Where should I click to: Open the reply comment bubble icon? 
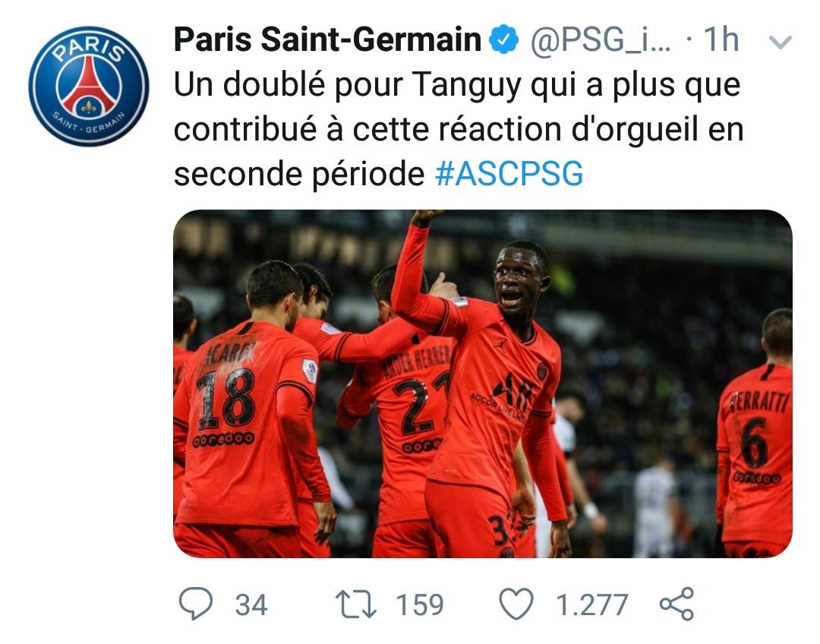pos(196,603)
